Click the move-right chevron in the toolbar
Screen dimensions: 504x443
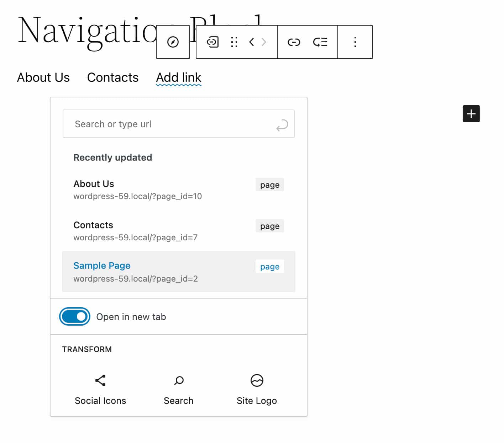pos(263,42)
